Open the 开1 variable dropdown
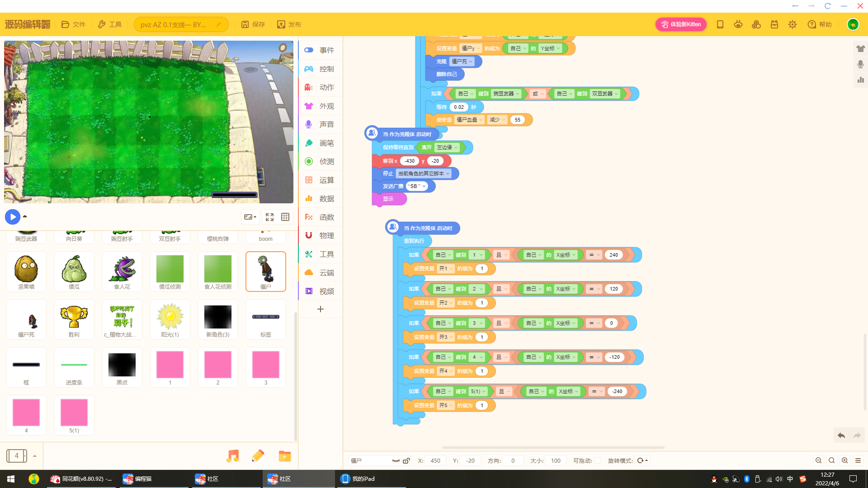Viewport: 868px width, 488px height. [446, 269]
